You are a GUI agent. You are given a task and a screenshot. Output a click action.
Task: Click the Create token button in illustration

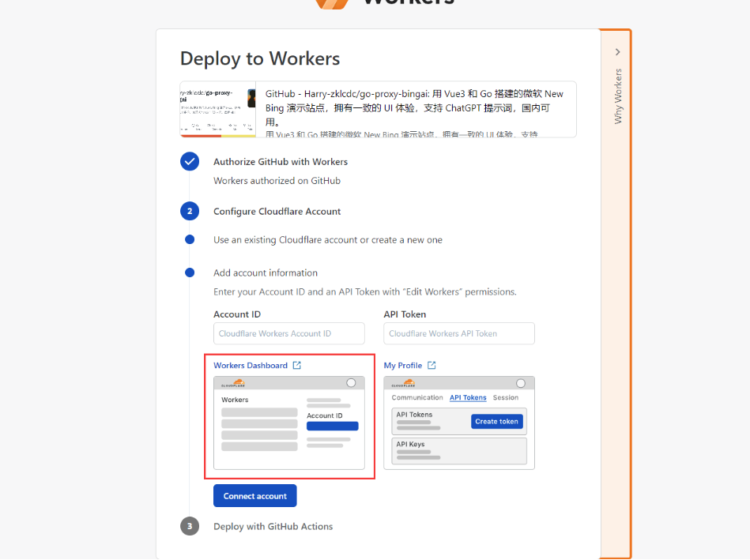[496, 421]
